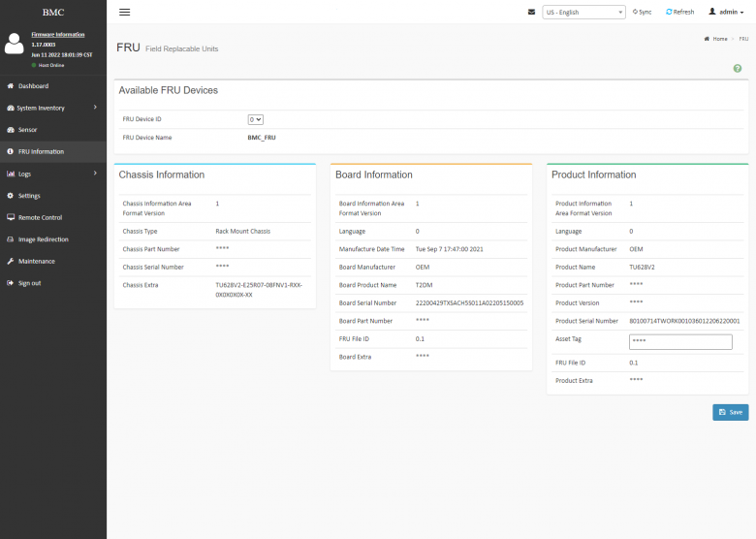Expand the Logs submenu arrow
756x539 pixels.
point(95,173)
